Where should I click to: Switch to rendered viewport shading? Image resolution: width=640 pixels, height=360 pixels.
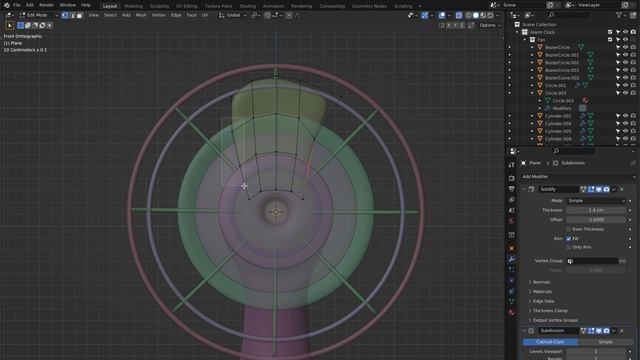pos(490,15)
